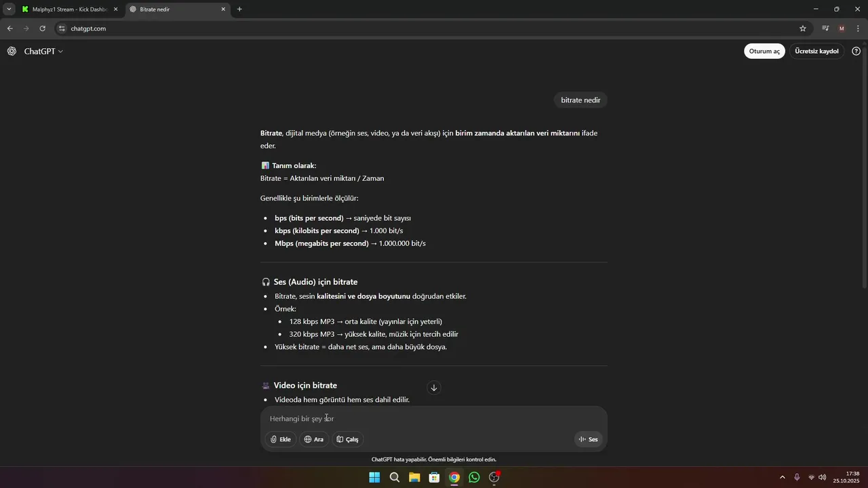
Task: Click the Çalış study button
Action: tap(348, 439)
